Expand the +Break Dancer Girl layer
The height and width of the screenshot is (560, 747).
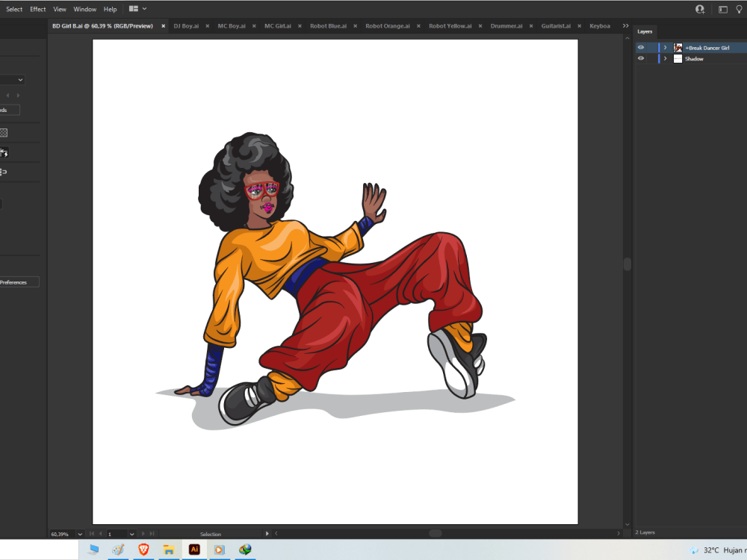[666, 48]
